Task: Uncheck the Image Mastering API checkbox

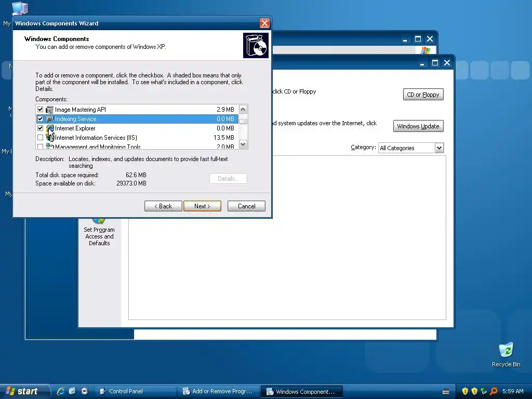Action: 41,109
